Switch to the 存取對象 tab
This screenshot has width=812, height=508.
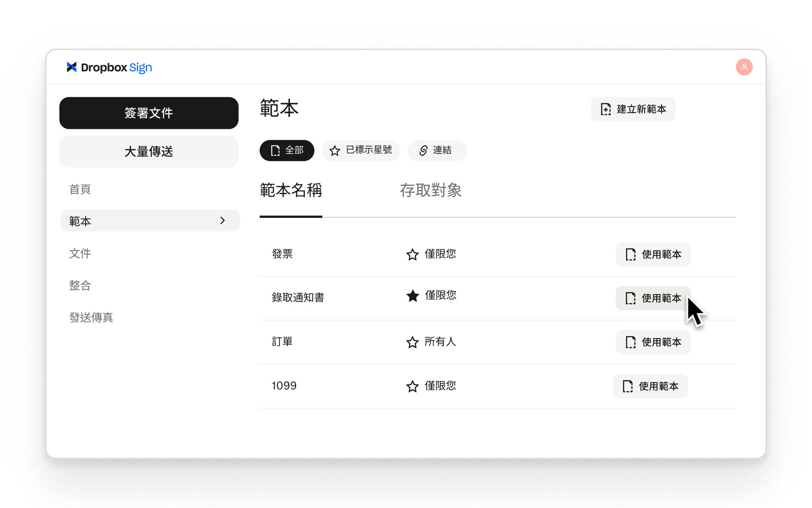431,190
